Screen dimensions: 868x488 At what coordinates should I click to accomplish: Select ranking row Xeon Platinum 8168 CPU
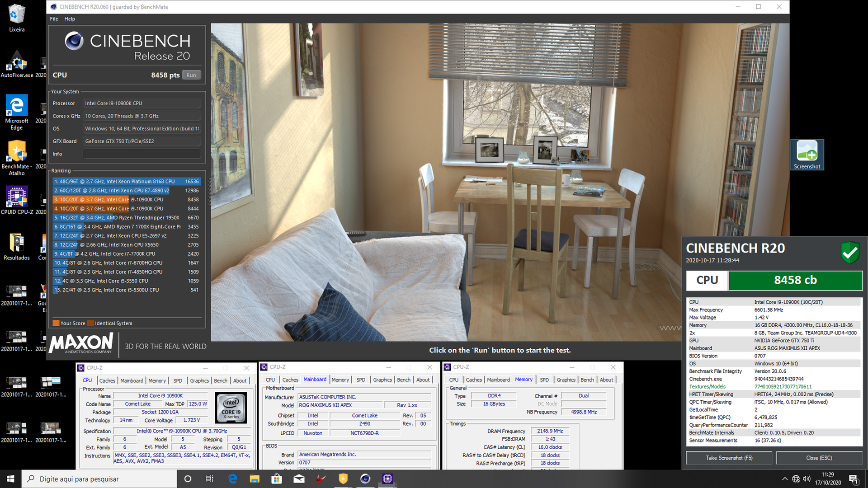click(127, 181)
